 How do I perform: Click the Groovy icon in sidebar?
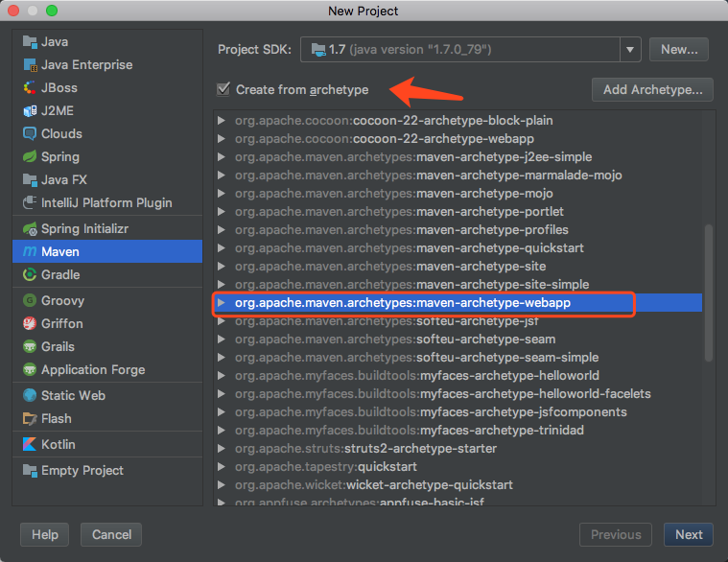(29, 301)
